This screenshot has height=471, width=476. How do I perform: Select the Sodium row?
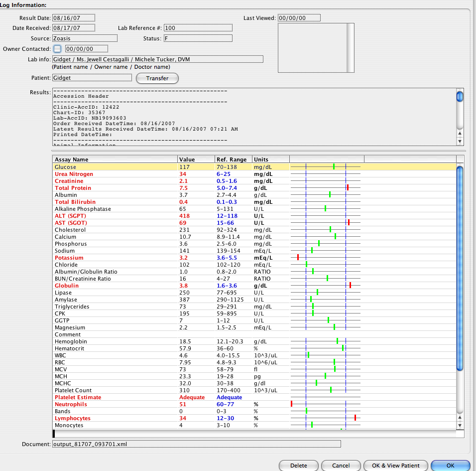click(254, 251)
